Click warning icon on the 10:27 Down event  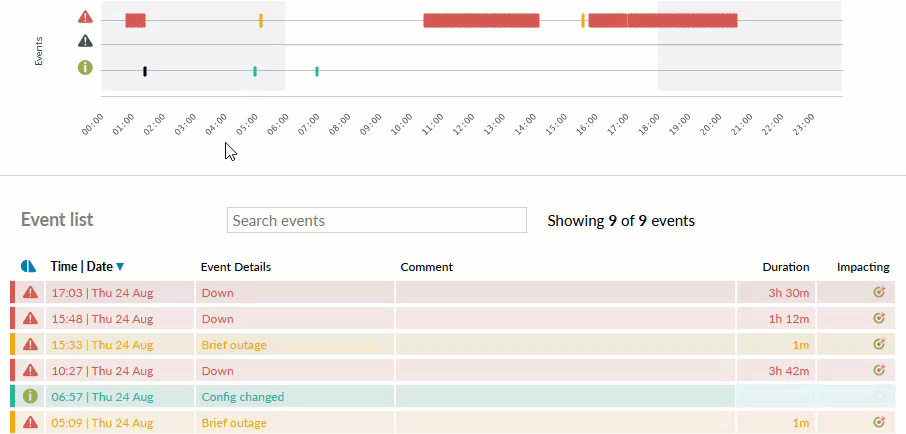pos(31,370)
